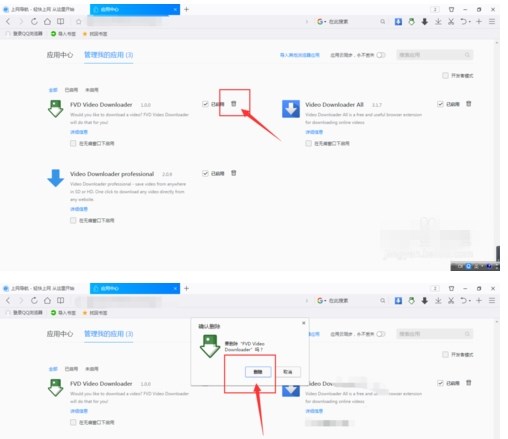Filter by 未启用 apps in the window without the dialog

[92, 90]
